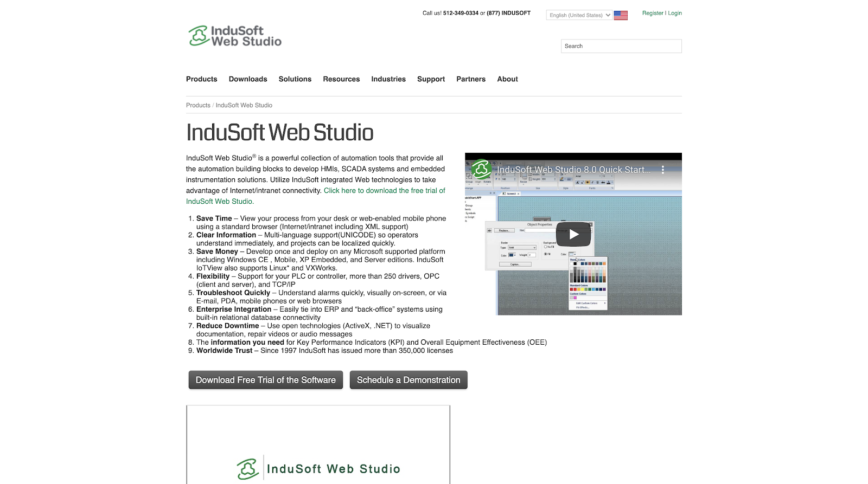Open the Partners menu
Image resolution: width=868 pixels, height=484 pixels.
coord(471,79)
